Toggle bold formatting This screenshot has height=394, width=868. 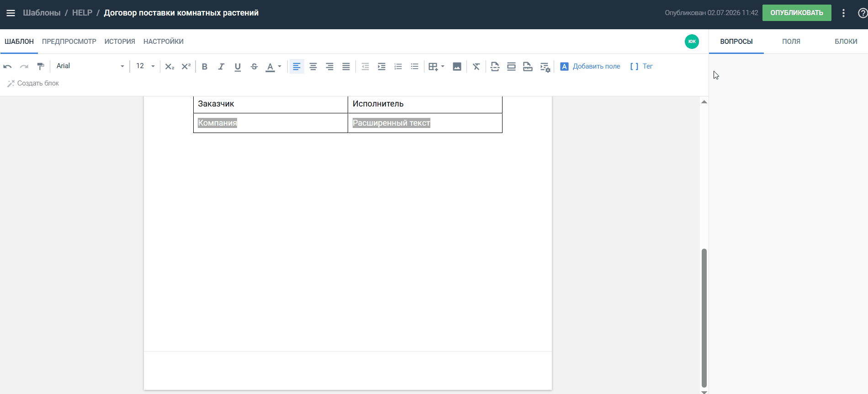coord(205,67)
